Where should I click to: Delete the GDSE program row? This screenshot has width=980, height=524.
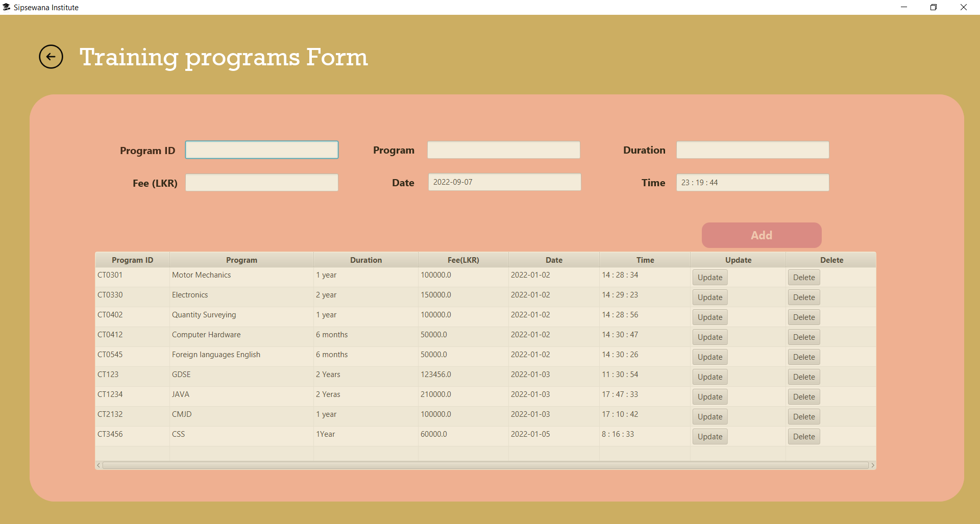[x=804, y=377]
